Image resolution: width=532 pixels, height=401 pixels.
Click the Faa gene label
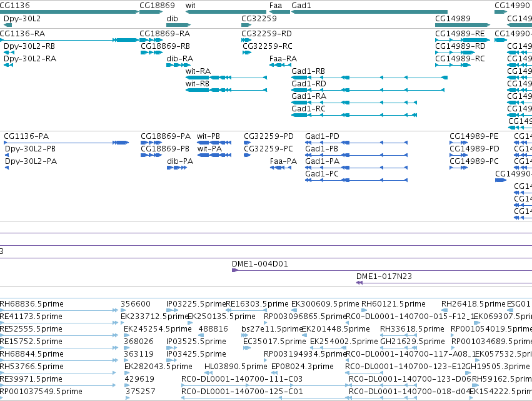pyautogui.click(x=276, y=6)
